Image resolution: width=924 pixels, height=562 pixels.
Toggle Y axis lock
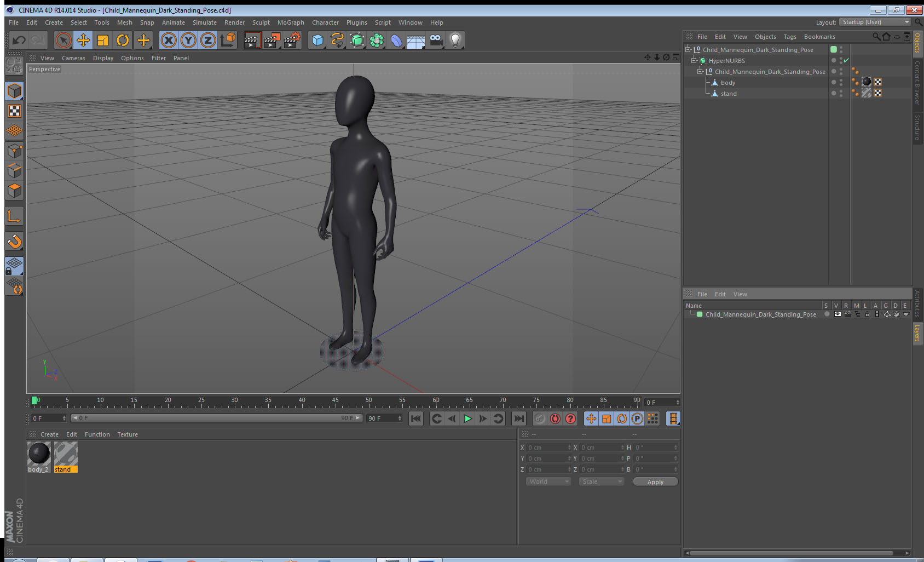[188, 40]
